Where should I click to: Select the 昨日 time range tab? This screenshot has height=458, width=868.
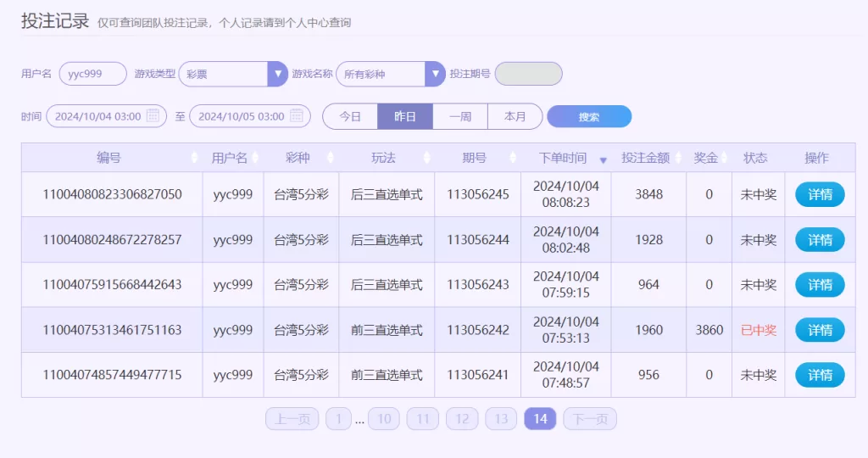pos(405,116)
